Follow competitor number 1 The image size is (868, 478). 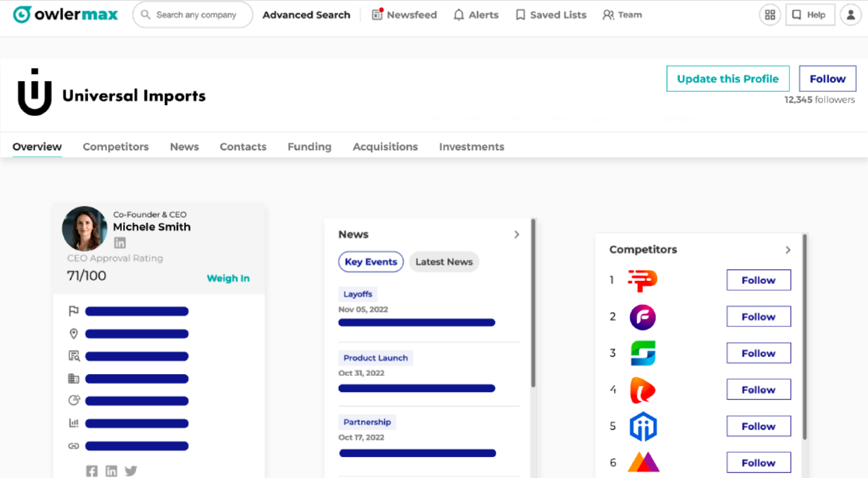[x=759, y=280]
